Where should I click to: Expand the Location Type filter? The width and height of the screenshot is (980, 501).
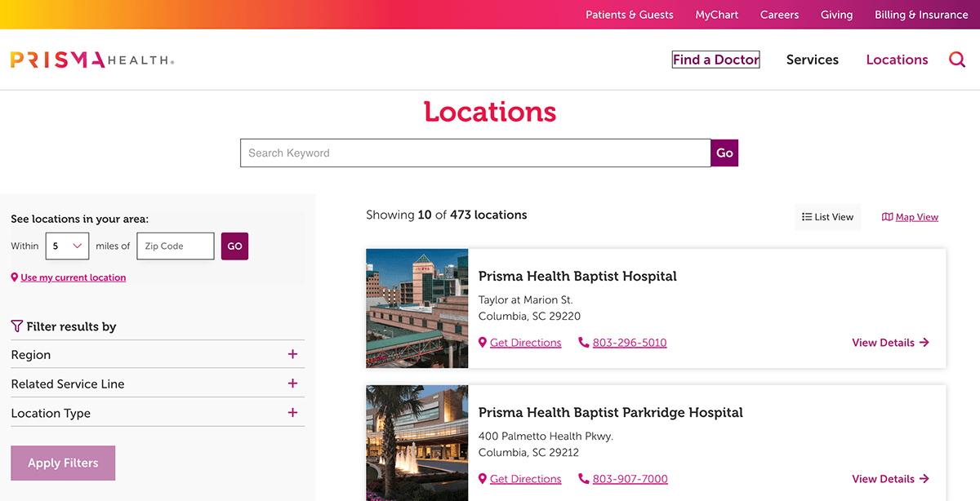coord(292,413)
